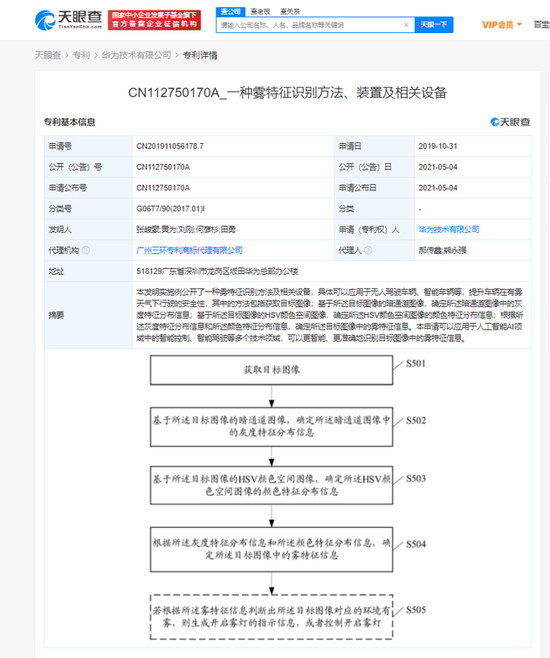Click flowchart step S501 box 获取目标图像
Screen dimensions: 550x658
271,370
